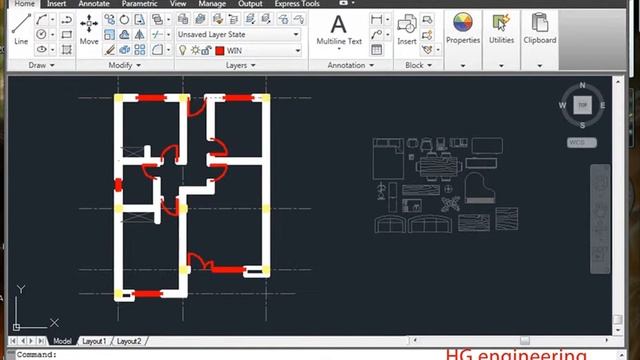Select the Line draw tool
640x360 pixels.
point(21,29)
